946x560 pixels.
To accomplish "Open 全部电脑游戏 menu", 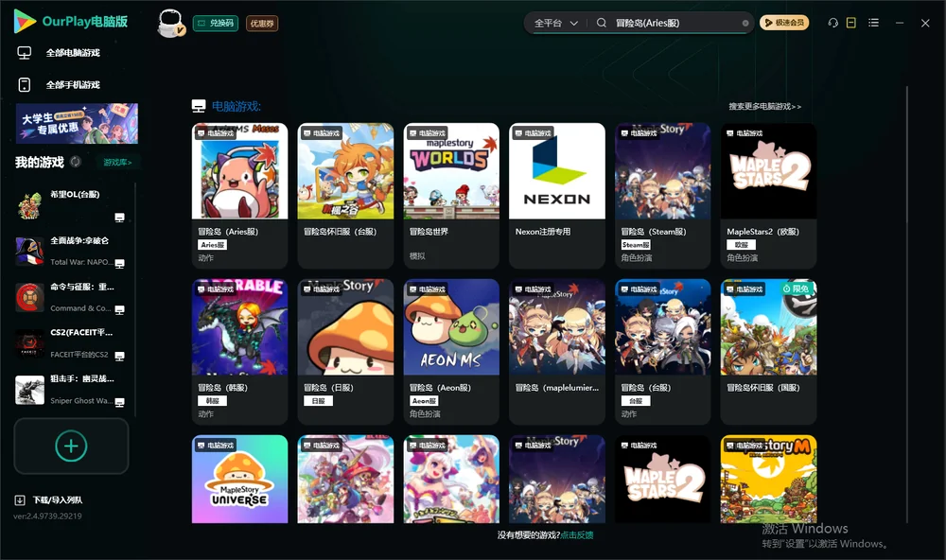I will [x=59, y=53].
